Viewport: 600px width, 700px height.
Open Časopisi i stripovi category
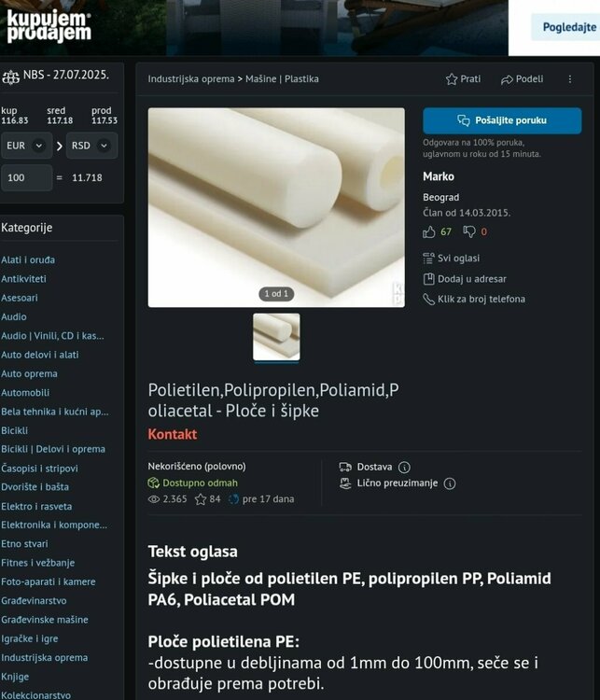pos(39,469)
